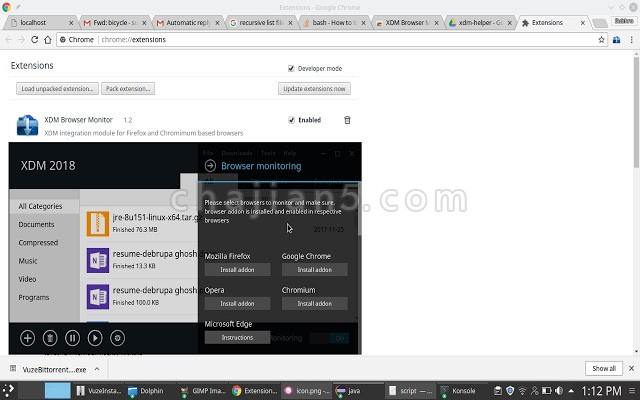Click Install addon under Google Chrome

[x=314, y=269]
